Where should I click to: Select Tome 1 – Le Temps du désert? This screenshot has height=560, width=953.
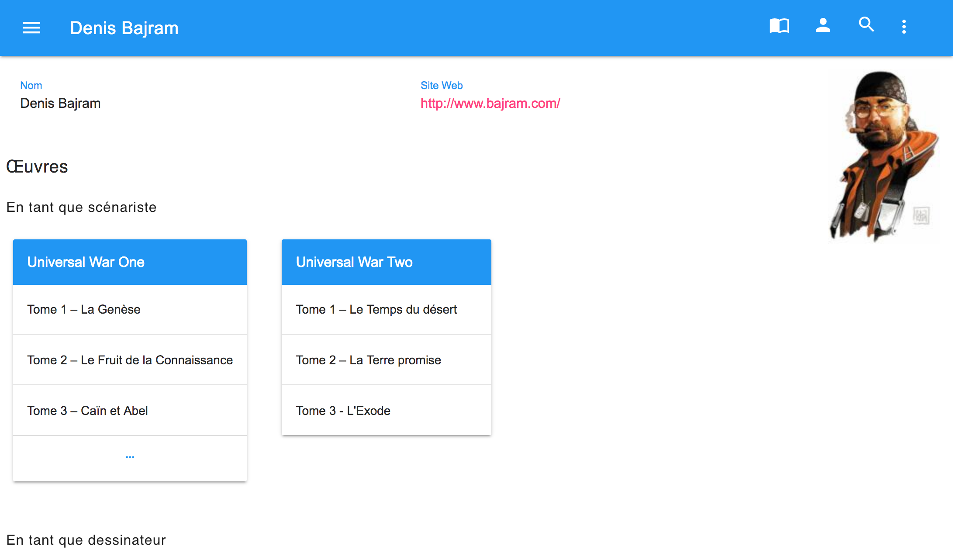pyautogui.click(x=386, y=309)
